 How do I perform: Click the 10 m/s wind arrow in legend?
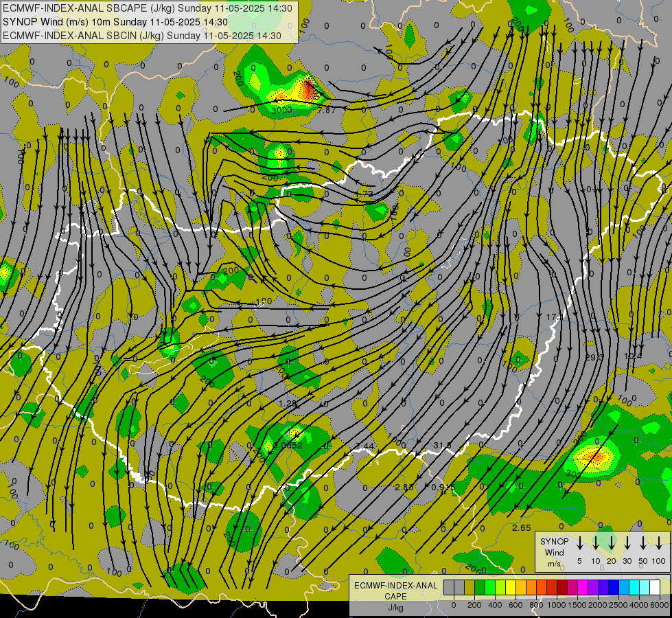click(596, 543)
